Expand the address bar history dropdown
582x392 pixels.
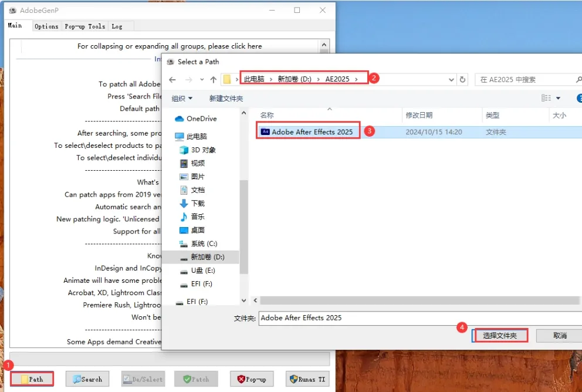[x=451, y=79]
